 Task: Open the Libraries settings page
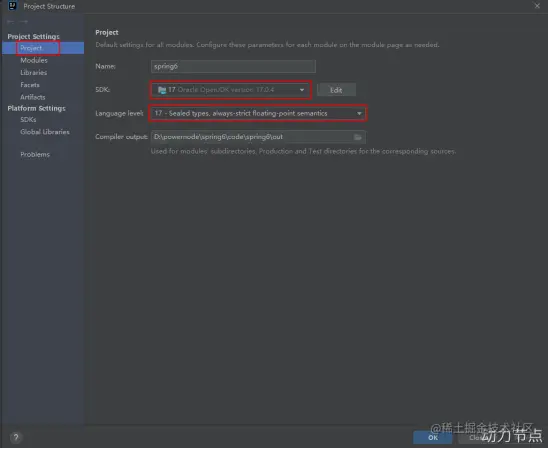[x=34, y=73]
